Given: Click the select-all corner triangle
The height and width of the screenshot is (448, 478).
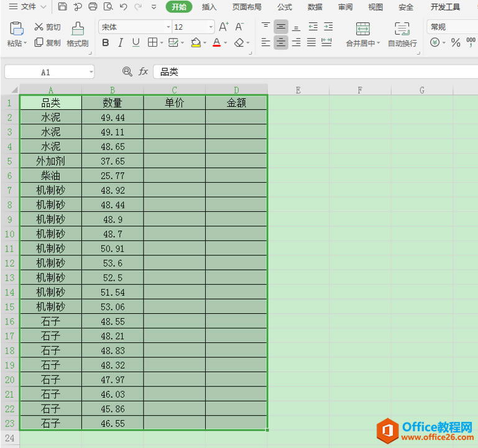Looking at the screenshot, I should (x=14, y=90).
